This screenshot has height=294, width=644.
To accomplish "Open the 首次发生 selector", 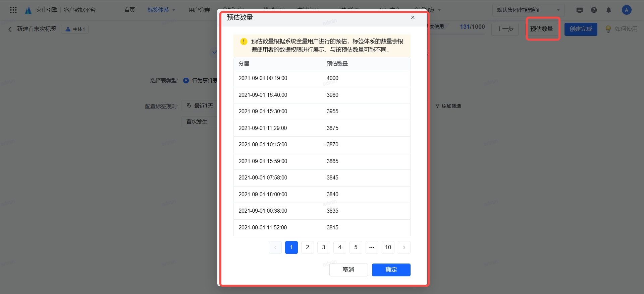I will [x=200, y=122].
